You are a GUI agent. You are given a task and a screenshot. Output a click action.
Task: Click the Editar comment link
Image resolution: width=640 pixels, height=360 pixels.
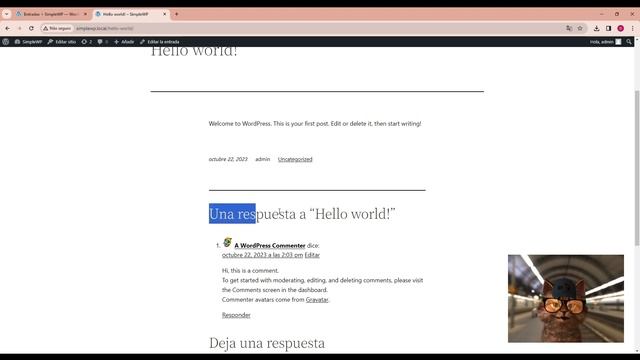click(312, 255)
